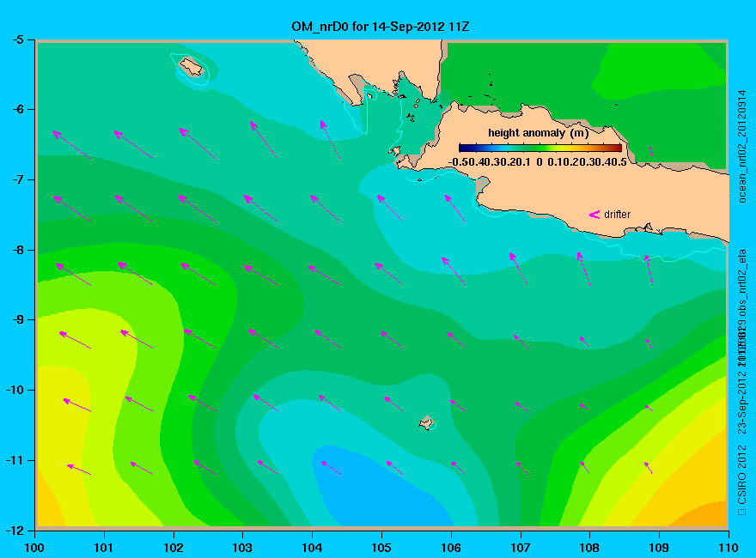Click the 'drifter' legend text
This screenshot has width=756, height=558.
(x=617, y=215)
